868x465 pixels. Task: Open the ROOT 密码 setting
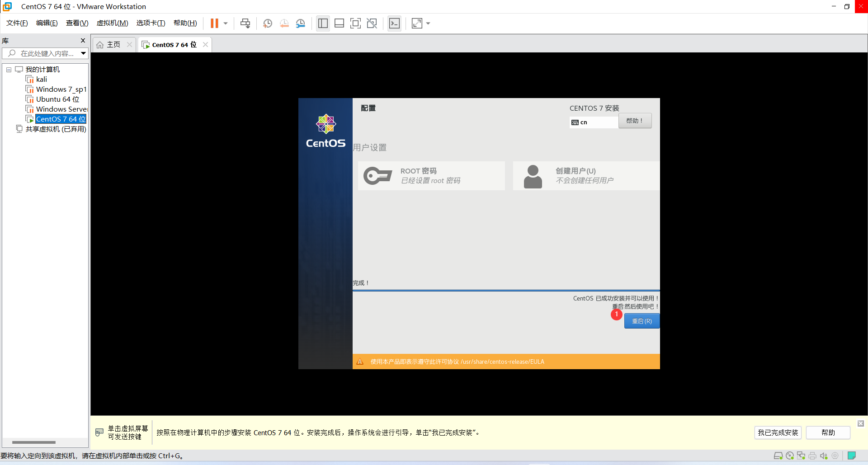pyautogui.click(x=431, y=176)
